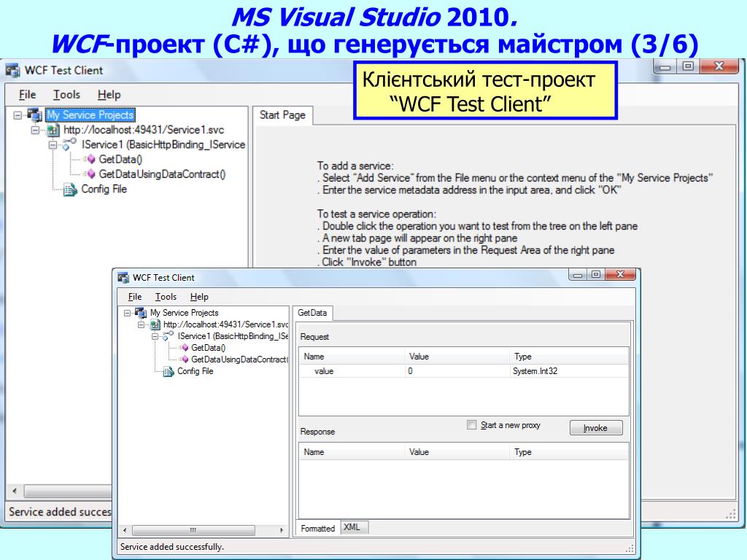The width and height of the screenshot is (747, 560).
Task: Click GetDataUsingDataContract operation icon in front window
Action: tap(183, 359)
